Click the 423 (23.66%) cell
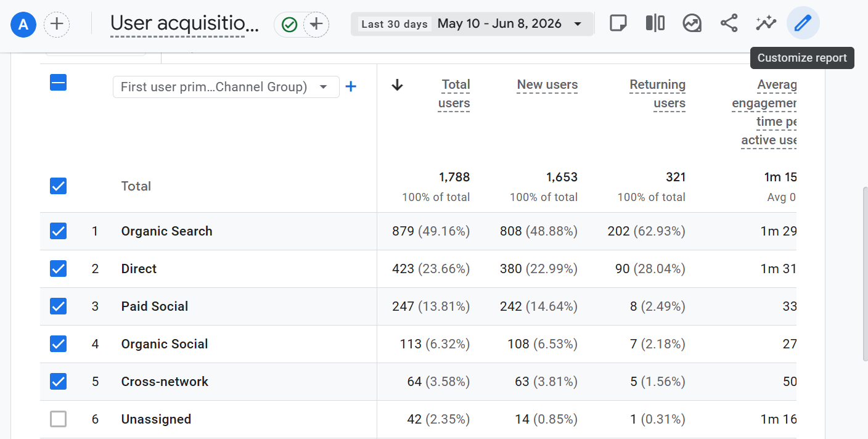The height and width of the screenshot is (439, 868). (431, 269)
